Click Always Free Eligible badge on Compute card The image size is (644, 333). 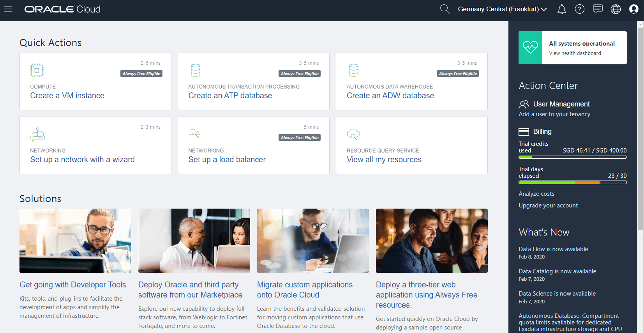click(x=141, y=74)
